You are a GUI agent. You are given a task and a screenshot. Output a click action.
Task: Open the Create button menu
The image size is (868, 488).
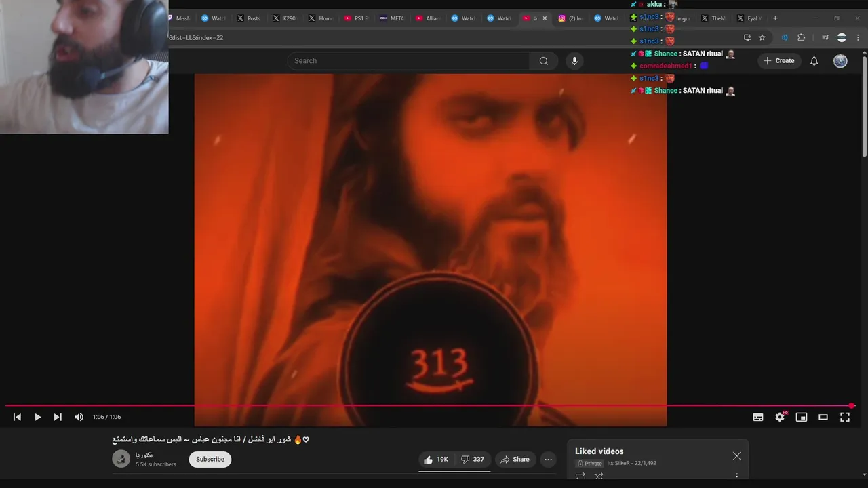point(778,61)
